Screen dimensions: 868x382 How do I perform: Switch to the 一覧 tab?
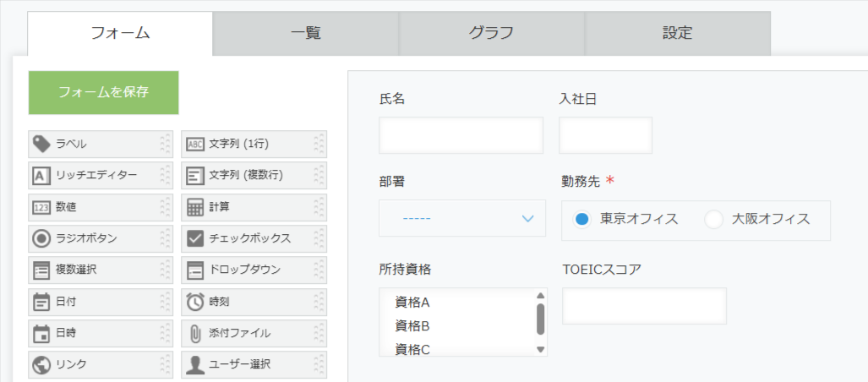(x=306, y=33)
